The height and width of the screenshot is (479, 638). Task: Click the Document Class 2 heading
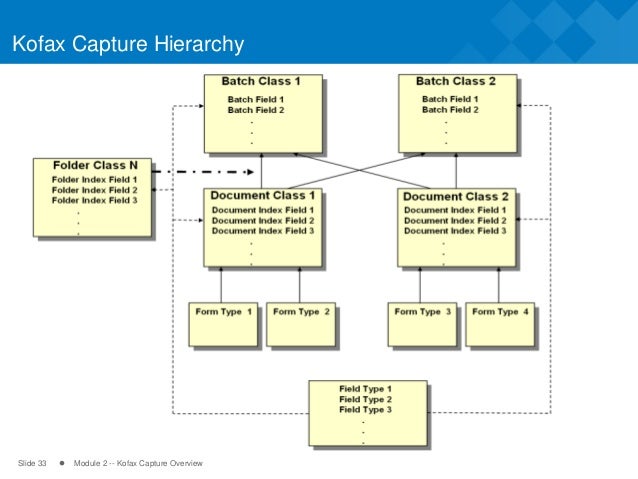click(x=456, y=197)
